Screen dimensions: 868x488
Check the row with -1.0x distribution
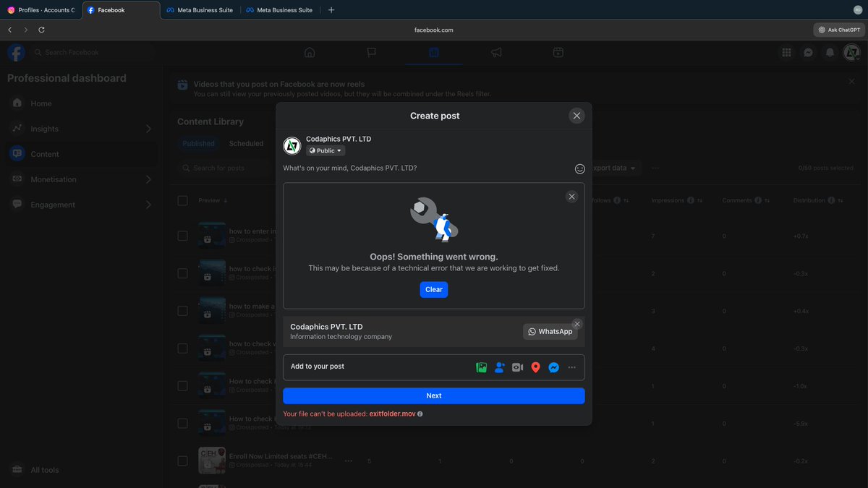click(182, 386)
